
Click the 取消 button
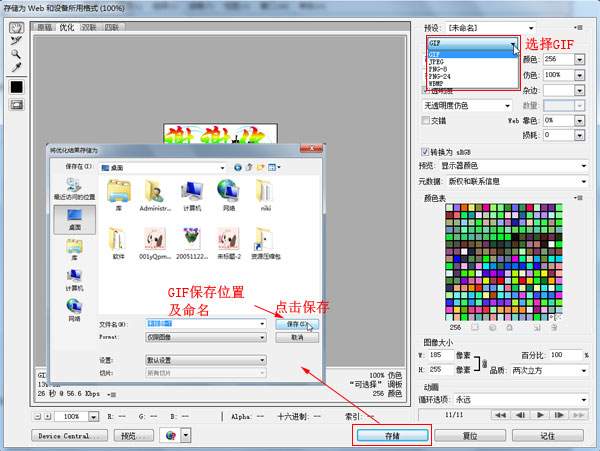click(297, 337)
